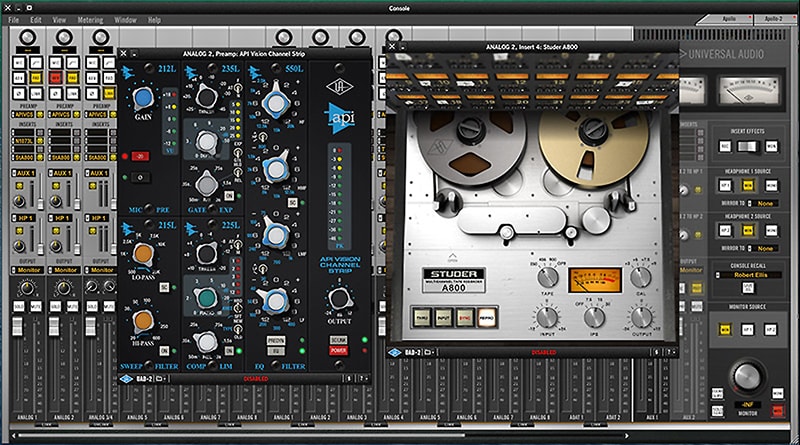Screen dimensions: 800x445
Task: Click the orange LO-PASS knob on 215L
Action: tap(143, 253)
